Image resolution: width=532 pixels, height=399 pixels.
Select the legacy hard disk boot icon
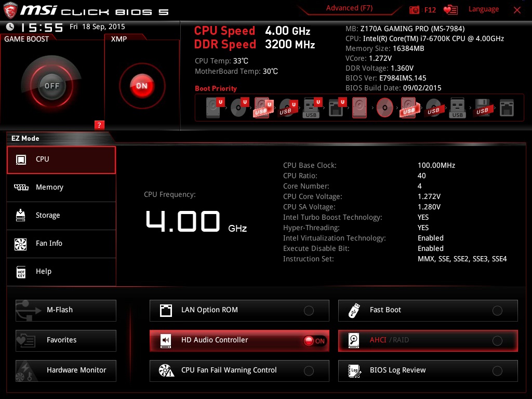[360, 108]
